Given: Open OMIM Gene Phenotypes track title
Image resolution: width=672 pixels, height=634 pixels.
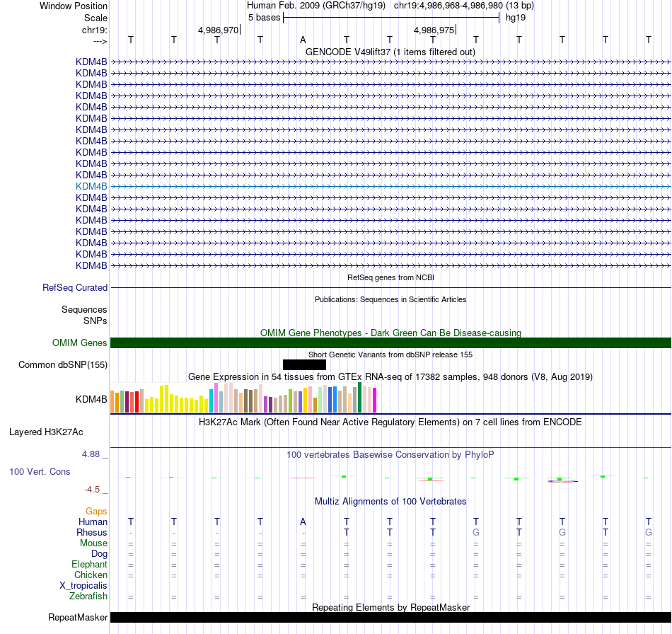Looking at the screenshot, I should [x=390, y=333].
